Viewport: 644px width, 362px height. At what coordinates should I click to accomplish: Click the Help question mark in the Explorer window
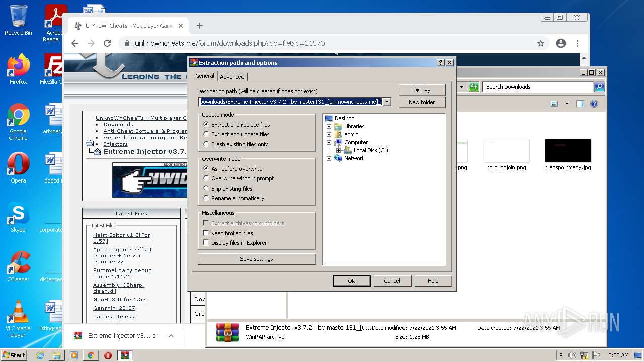[594, 104]
